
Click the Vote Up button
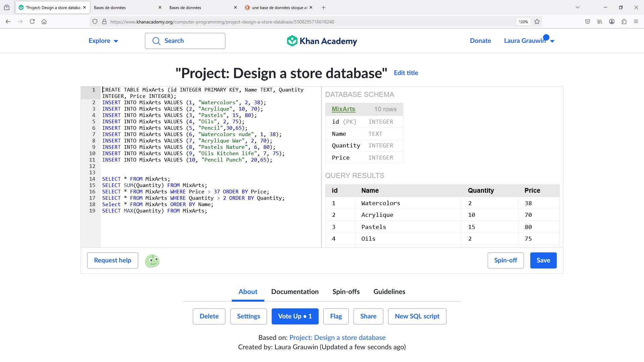(x=295, y=316)
